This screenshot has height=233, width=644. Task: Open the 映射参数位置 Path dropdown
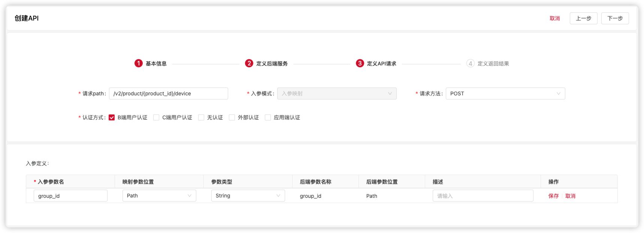pyautogui.click(x=159, y=196)
